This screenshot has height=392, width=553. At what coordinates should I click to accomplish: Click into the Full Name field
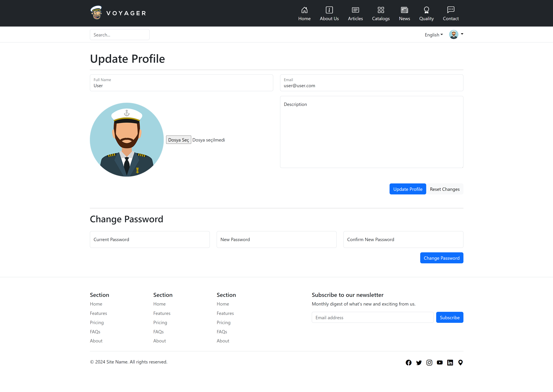click(181, 83)
